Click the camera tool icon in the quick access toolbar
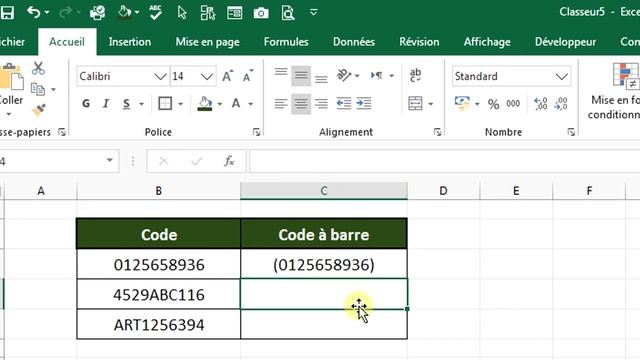The image size is (640, 360). coord(261,13)
